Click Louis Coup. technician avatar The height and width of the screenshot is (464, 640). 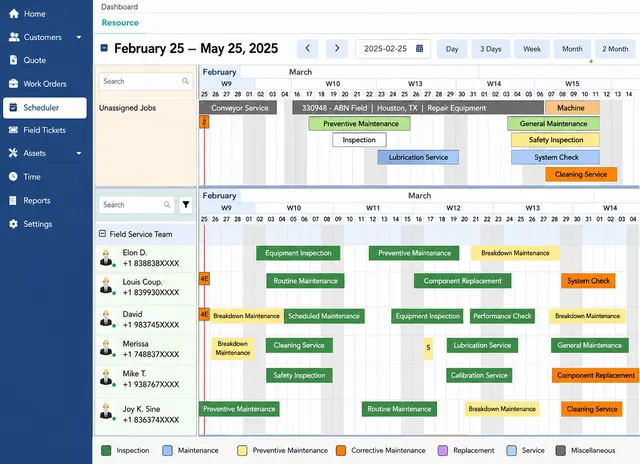[x=107, y=286]
